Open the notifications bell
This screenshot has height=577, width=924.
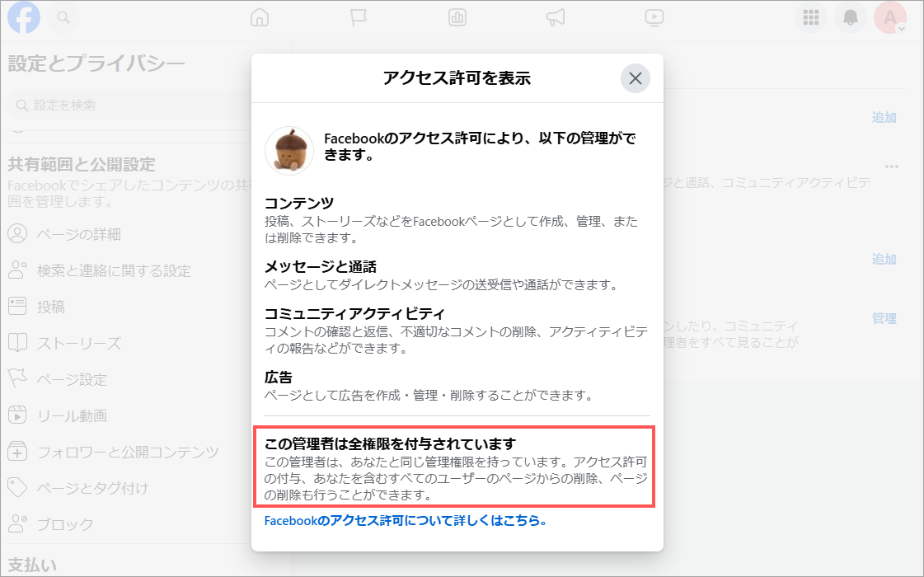click(x=851, y=17)
